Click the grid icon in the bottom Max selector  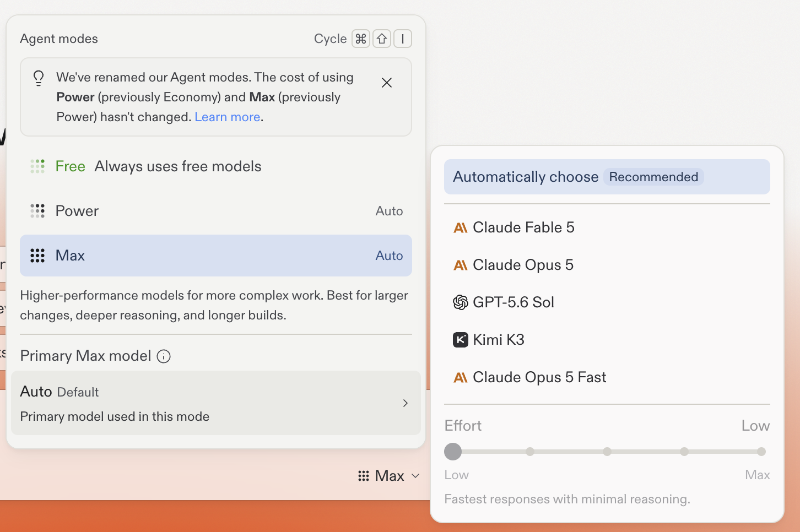(364, 476)
